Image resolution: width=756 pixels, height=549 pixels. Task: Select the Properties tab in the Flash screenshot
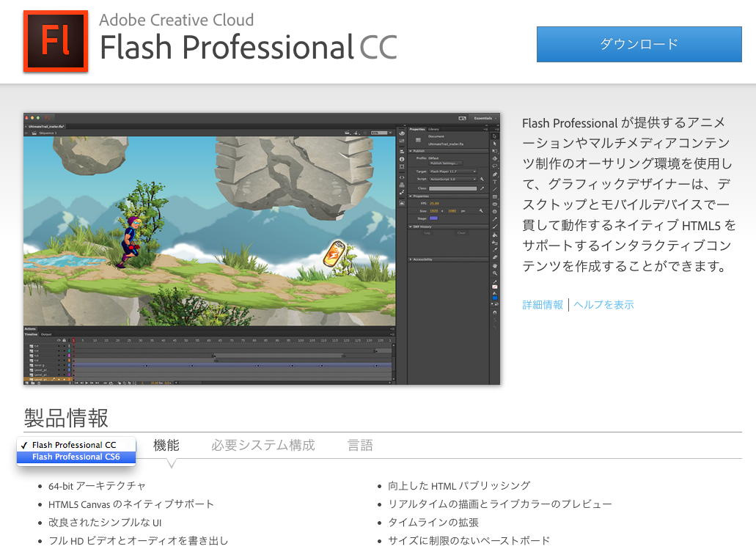click(417, 129)
